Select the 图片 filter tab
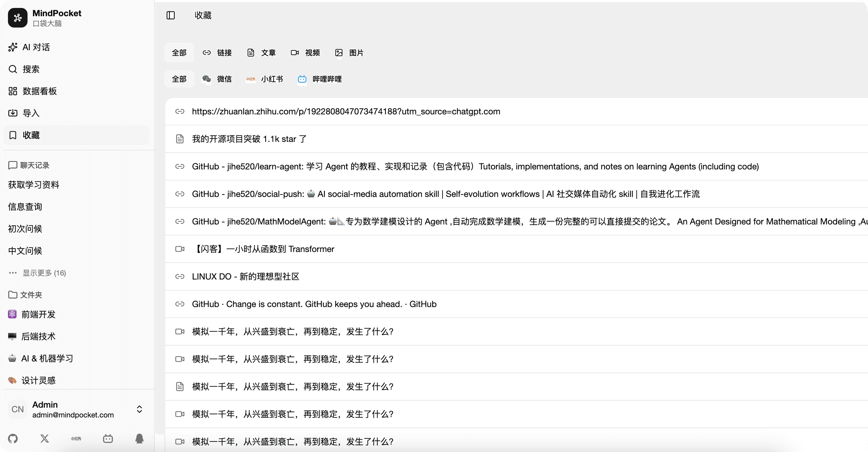 [349, 53]
